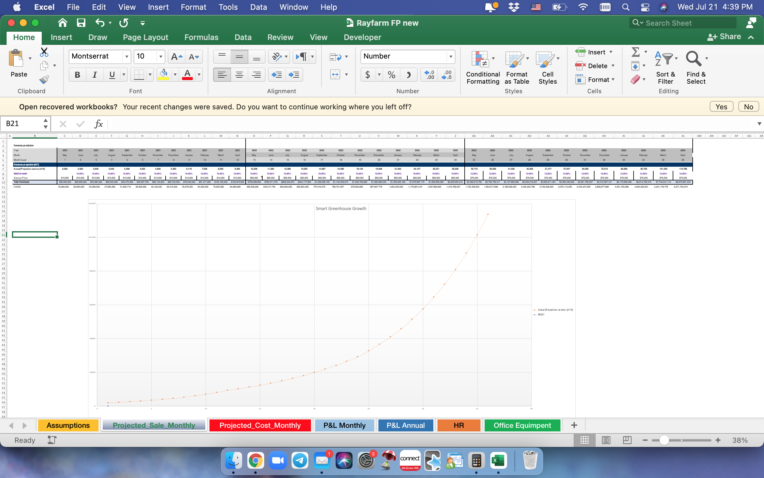Click Yes to recover workbooks
This screenshot has width=764, height=478.
click(721, 106)
